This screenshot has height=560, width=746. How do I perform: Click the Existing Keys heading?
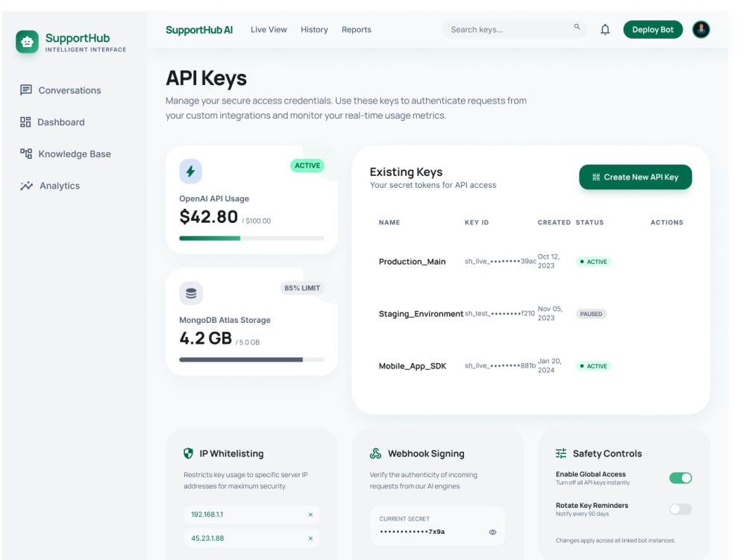pyautogui.click(x=406, y=172)
